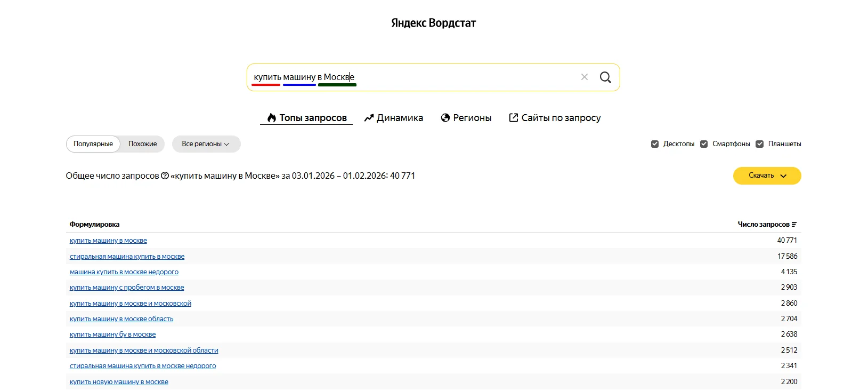The image size is (868, 390).
Task: Click the trend arrow icon of Динамика
Action: coord(369,118)
